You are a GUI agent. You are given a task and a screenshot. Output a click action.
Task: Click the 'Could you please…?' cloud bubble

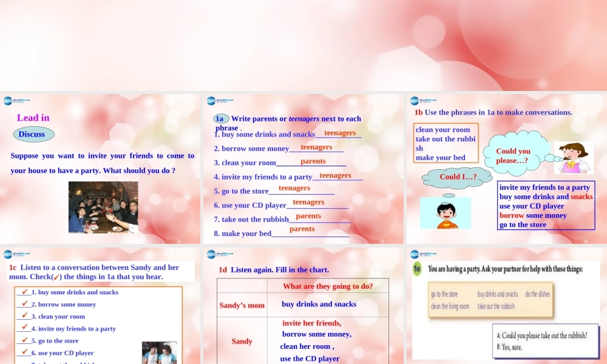[x=513, y=155]
